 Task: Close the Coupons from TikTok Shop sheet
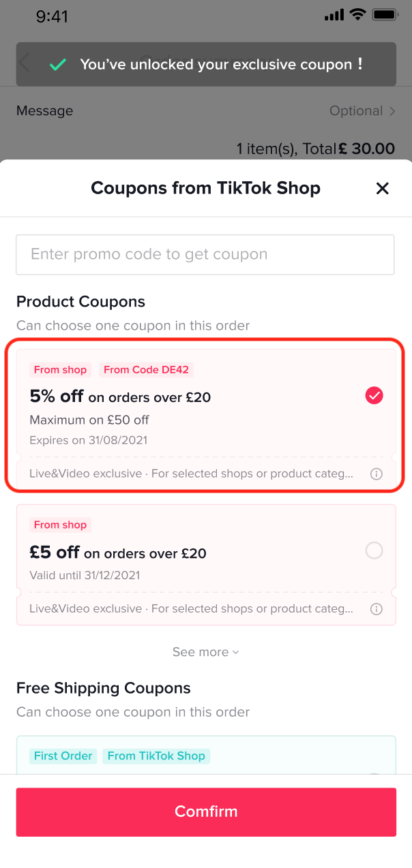(382, 189)
